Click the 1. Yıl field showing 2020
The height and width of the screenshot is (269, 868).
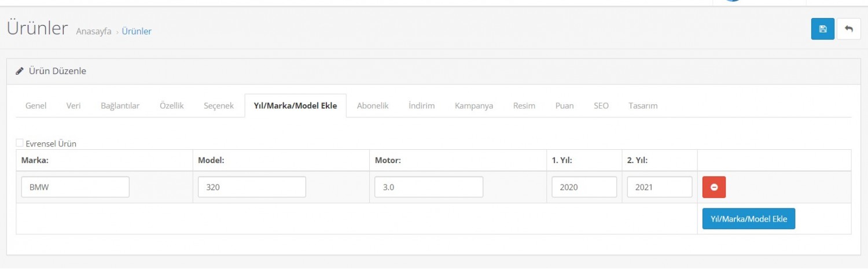click(x=584, y=187)
